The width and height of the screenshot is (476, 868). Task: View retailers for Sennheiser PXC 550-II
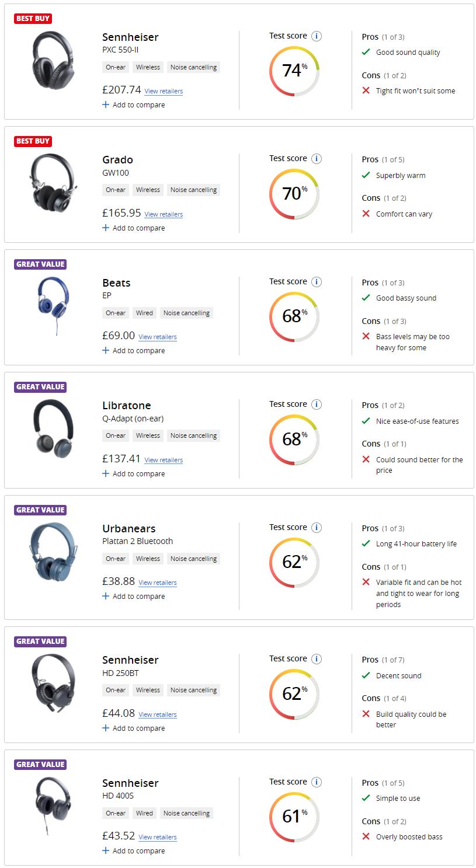click(x=164, y=92)
